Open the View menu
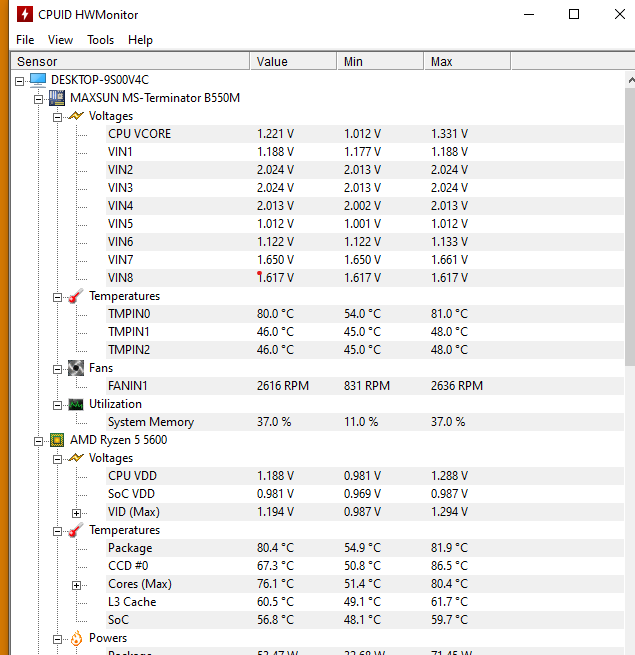The height and width of the screenshot is (655, 635). [x=60, y=40]
